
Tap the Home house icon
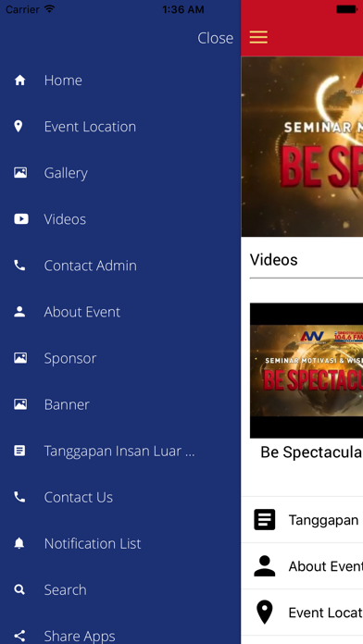[19, 80]
